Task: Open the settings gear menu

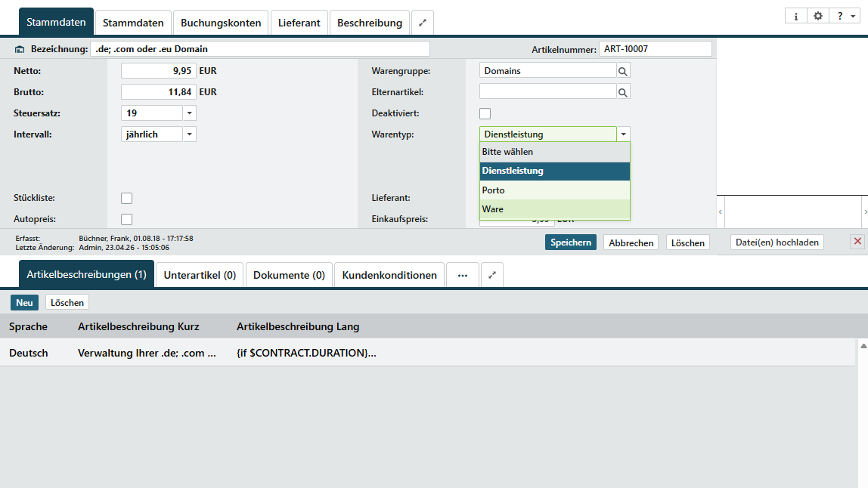Action: (x=817, y=16)
